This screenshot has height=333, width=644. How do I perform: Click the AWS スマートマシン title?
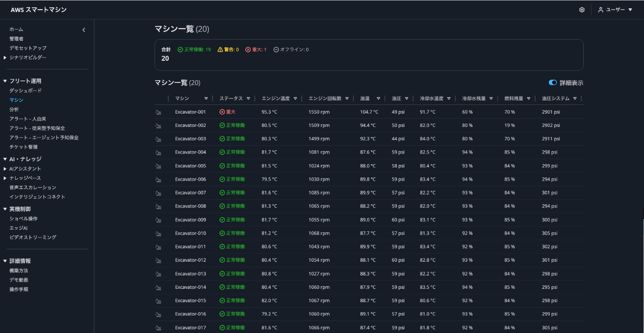39,10
